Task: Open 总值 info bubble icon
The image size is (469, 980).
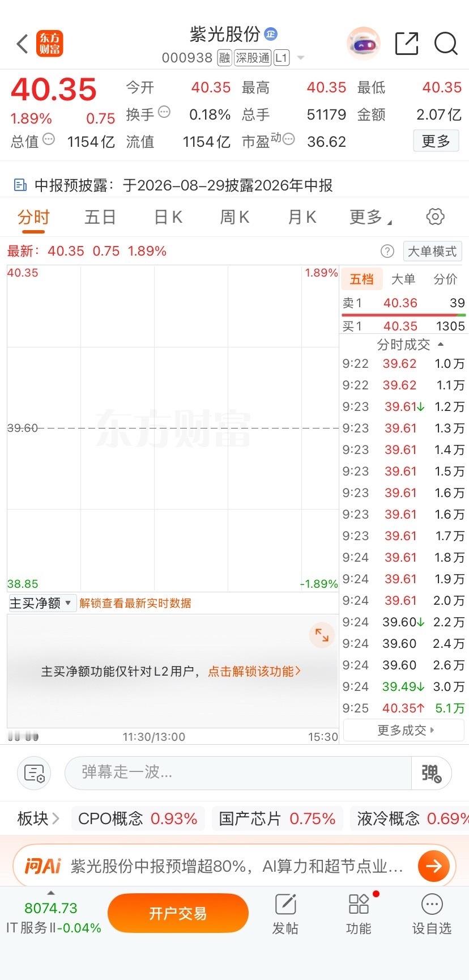Action: (x=49, y=139)
